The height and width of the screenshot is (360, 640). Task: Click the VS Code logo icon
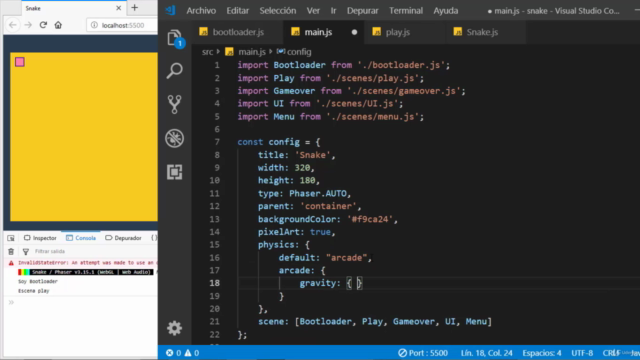pyautogui.click(x=171, y=10)
